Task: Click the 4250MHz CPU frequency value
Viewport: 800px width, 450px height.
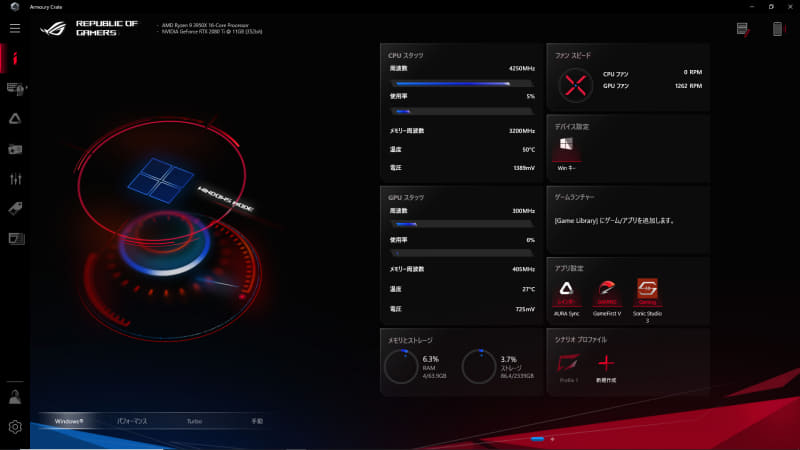Action: (x=521, y=68)
